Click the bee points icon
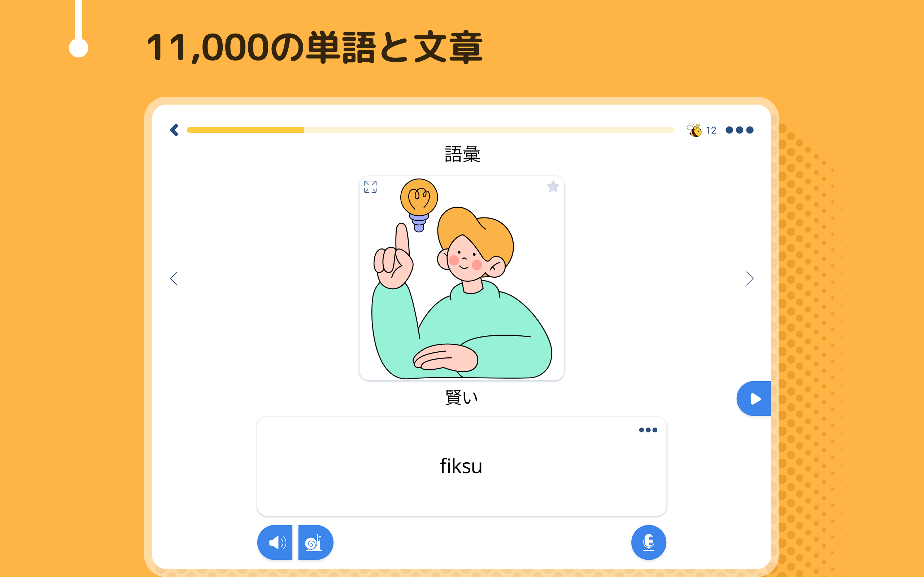The image size is (924, 577). pyautogui.click(x=694, y=130)
